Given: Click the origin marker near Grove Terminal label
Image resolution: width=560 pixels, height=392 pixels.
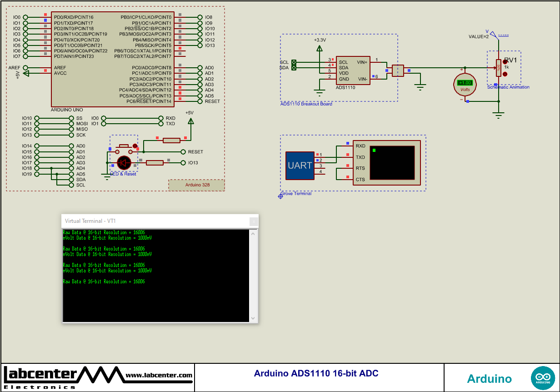Looking at the screenshot, I should 280,196.
